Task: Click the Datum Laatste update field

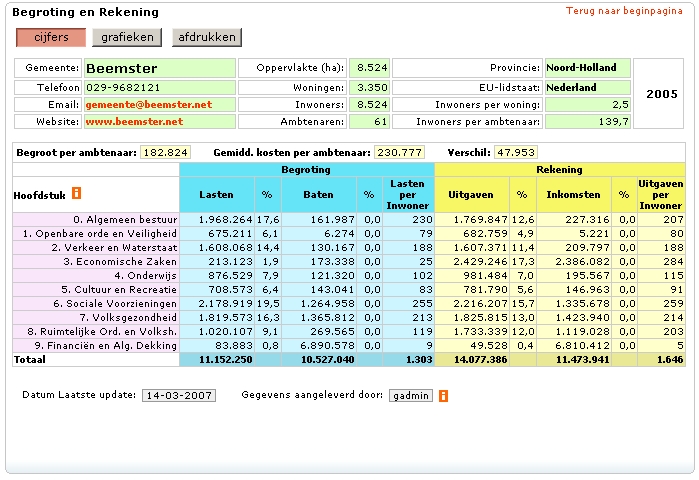Action: [177, 396]
